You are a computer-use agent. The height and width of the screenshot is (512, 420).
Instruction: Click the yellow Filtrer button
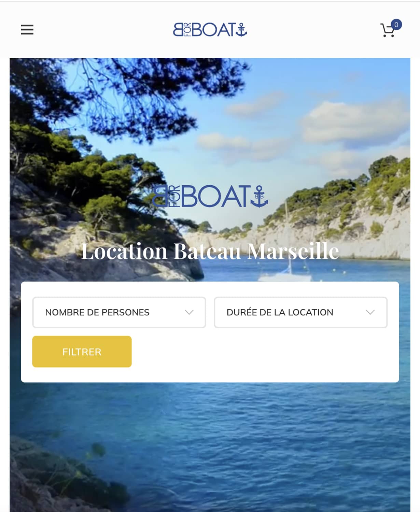coord(82,352)
